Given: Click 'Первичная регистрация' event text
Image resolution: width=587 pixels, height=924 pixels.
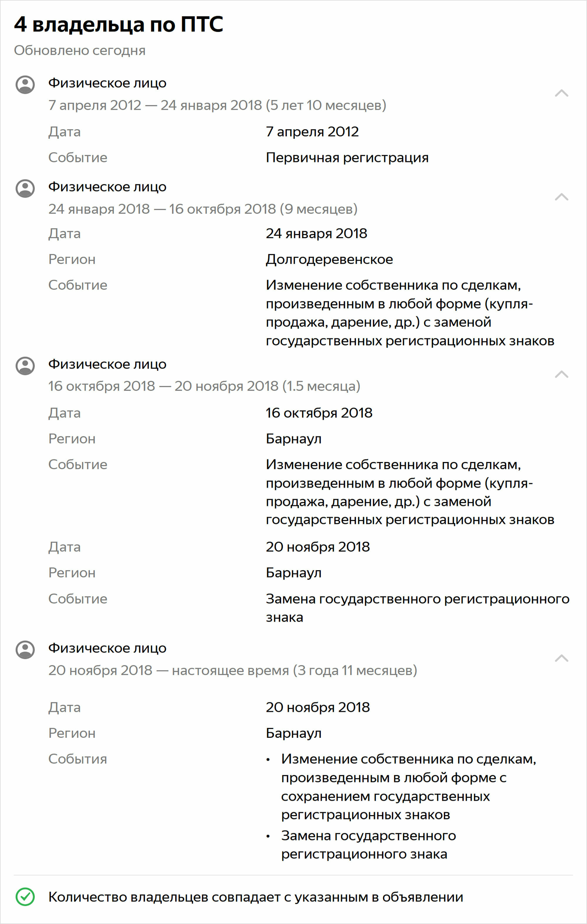Looking at the screenshot, I should point(348,158).
